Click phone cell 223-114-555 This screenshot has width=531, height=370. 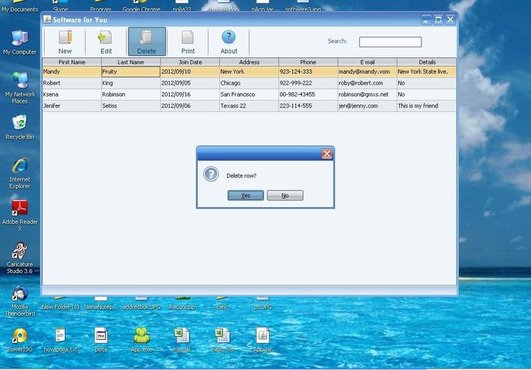pyautogui.click(x=308, y=106)
